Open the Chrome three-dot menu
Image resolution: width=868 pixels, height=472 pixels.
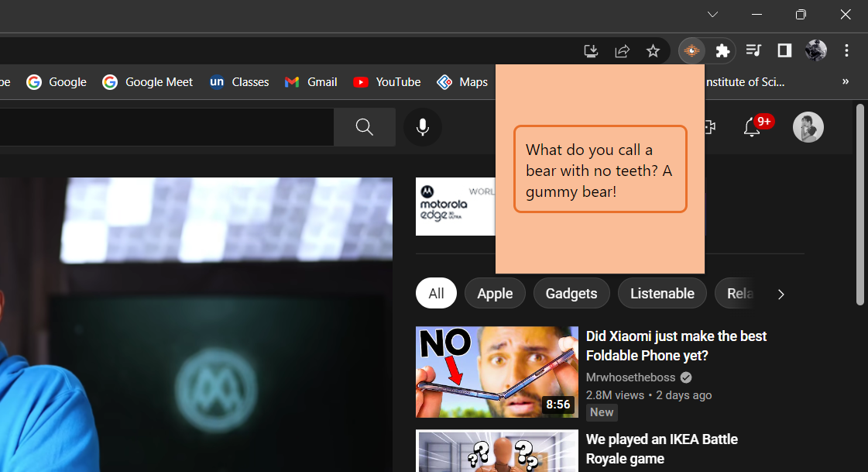pyautogui.click(x=846, y=50)
